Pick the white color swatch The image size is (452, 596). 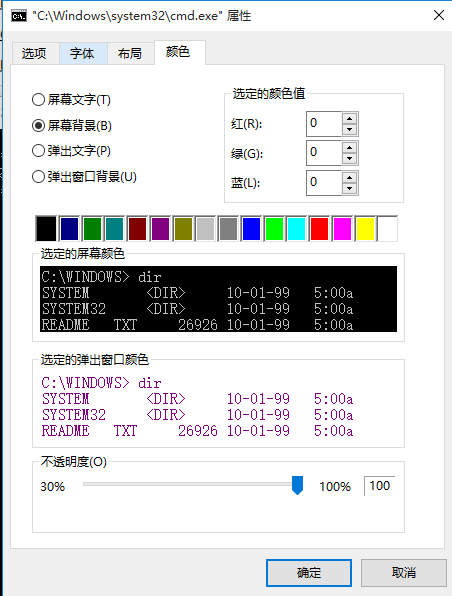[387, 229]
